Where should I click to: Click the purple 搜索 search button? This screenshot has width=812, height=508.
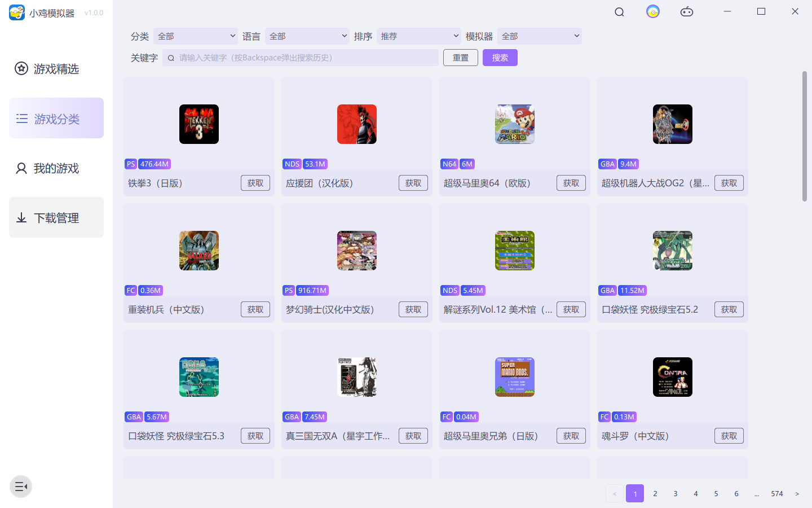pyautogui.click(x=500, y=58)
